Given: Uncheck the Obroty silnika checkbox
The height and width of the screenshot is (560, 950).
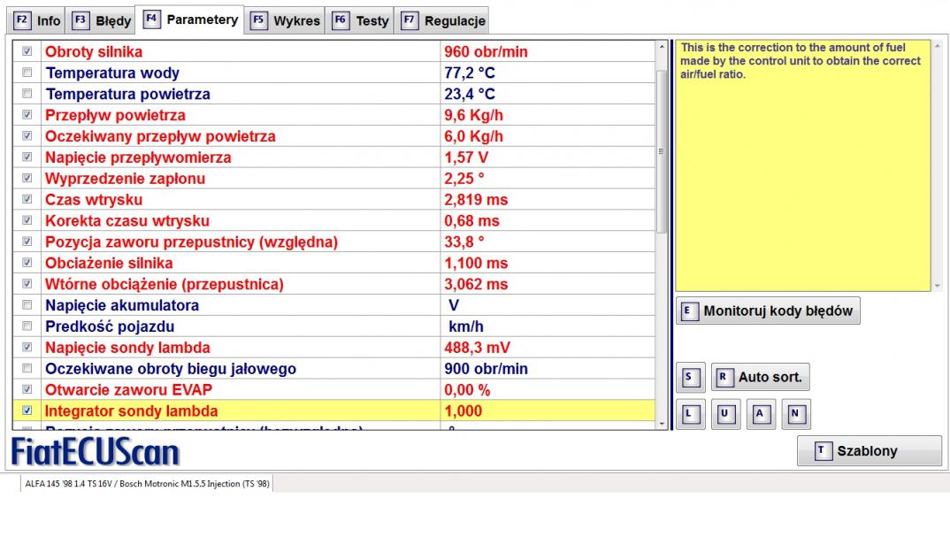Looking at the screenshot, I should [27, 51].
